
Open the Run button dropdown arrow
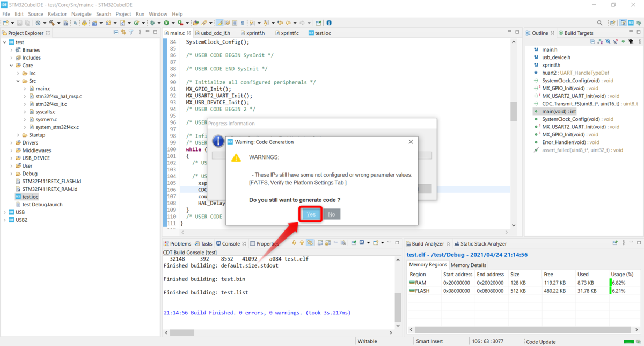pos(173,23)
